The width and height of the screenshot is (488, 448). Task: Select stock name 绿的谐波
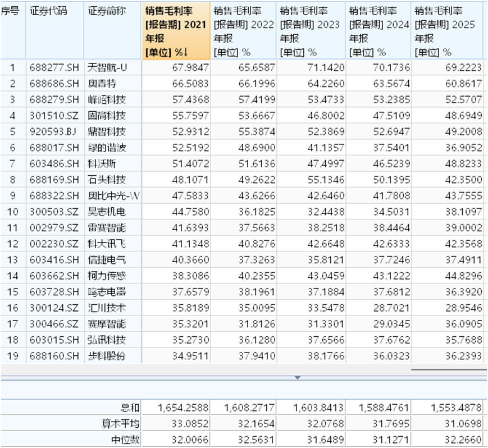(107, 148)
